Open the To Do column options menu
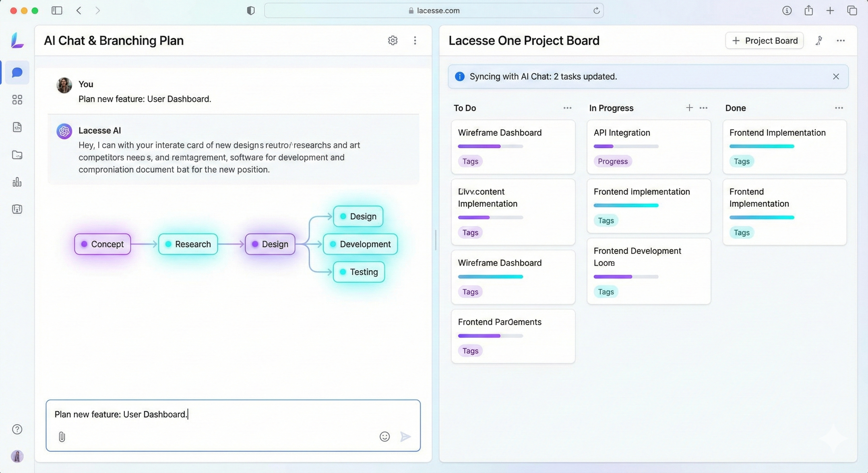This screenshot has width=868, height=473. click(567, 108)
